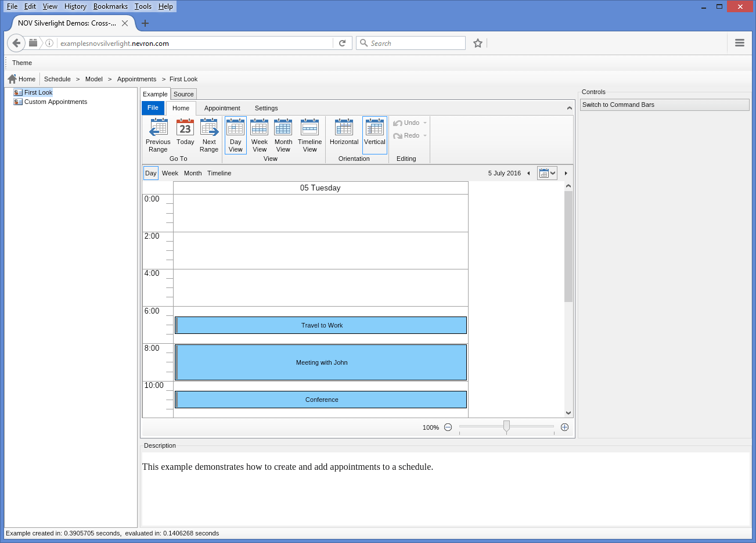Click the bookmark star icon

[x=478, y=43]
